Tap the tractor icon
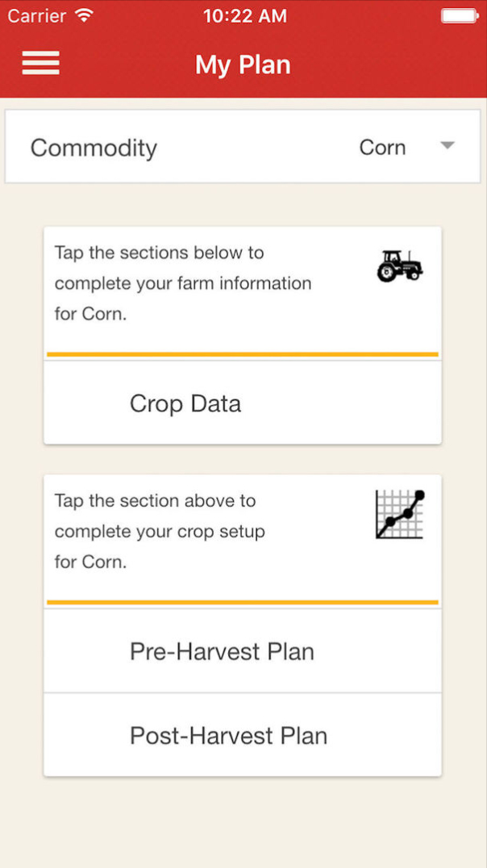The image size is (487, 868). click(x=399, y=265)
